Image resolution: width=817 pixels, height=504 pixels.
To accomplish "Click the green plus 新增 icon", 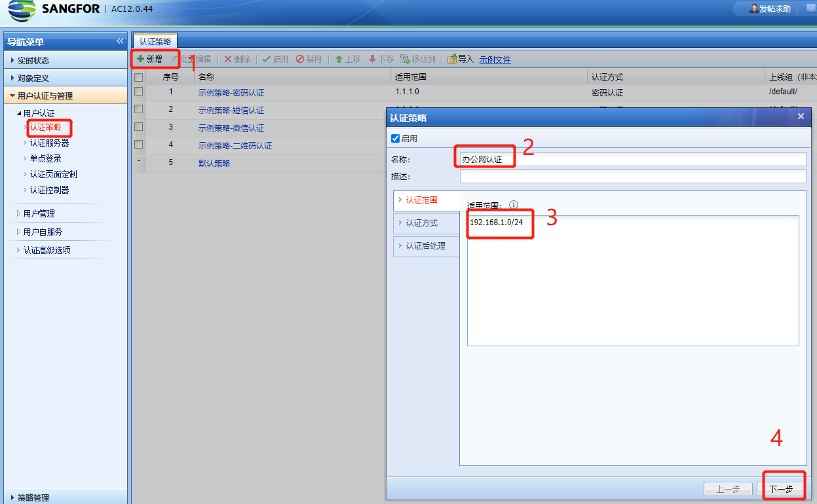I will point(140,59).
